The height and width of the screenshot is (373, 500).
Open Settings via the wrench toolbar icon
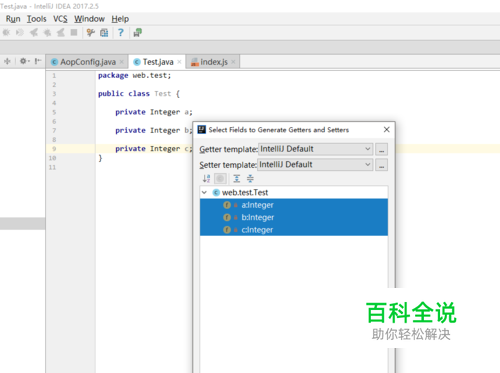pos(90,33)
